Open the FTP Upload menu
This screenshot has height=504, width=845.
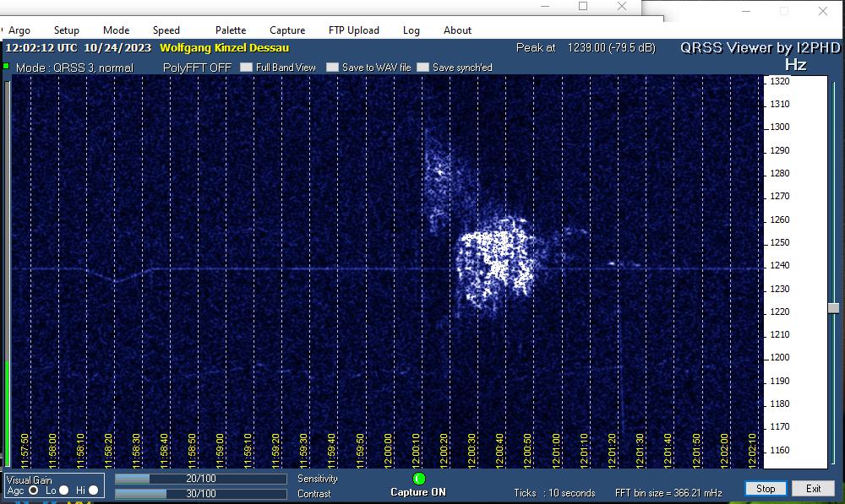(x=353, y=30)
